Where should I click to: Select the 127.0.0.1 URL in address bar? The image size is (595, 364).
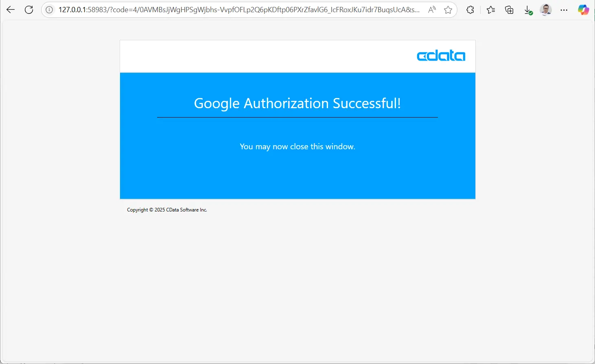(238, 10)
